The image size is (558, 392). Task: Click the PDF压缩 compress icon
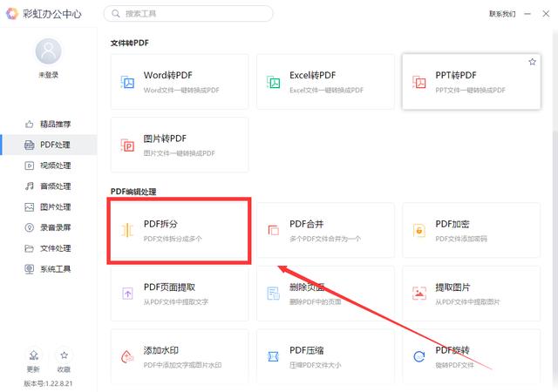point(273,356)
